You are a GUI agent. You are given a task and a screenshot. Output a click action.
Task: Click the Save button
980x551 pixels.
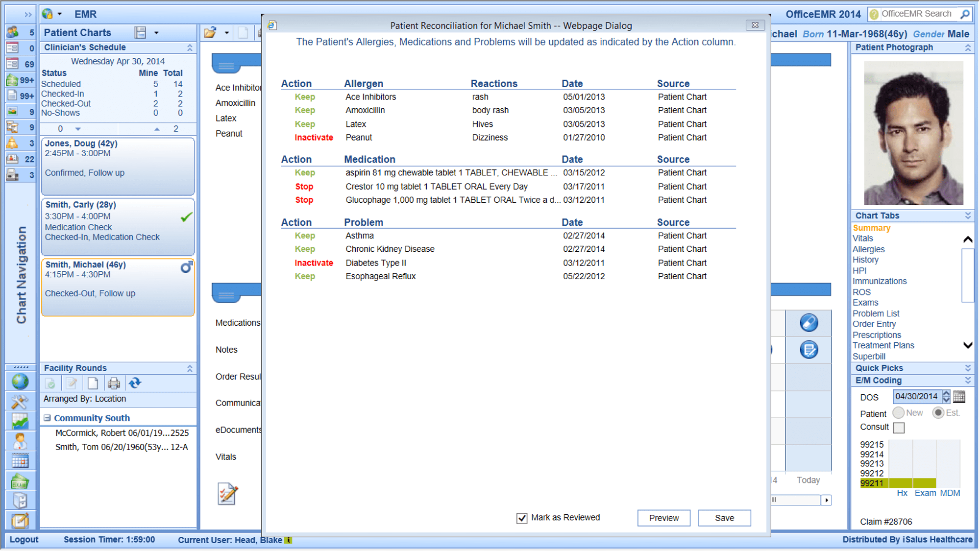[x=724, y=518]
